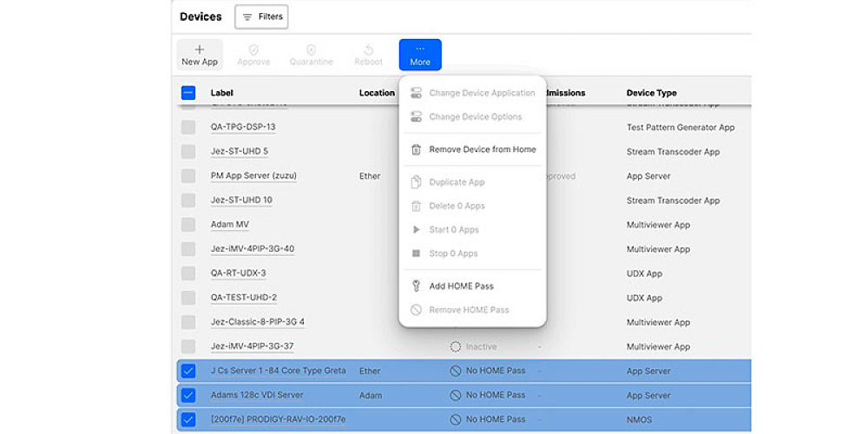Open the Jez-ST-UHD 10 device label link
This screenshot has width=868, height=434.
point(241,201)
